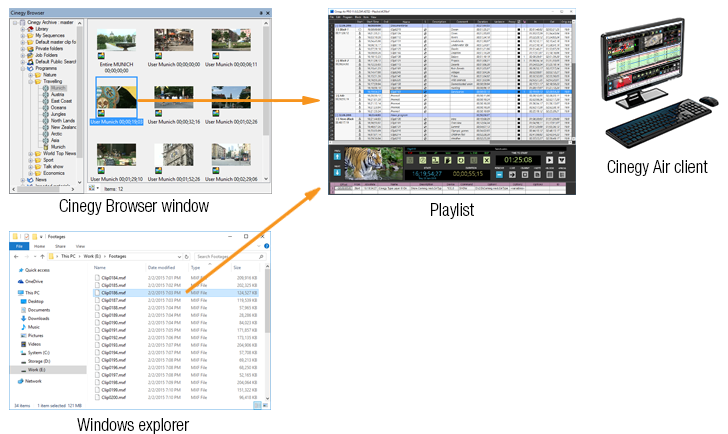Click the Exit down-chevron button in playlist panel
The image size is (728, 434).
561,160
